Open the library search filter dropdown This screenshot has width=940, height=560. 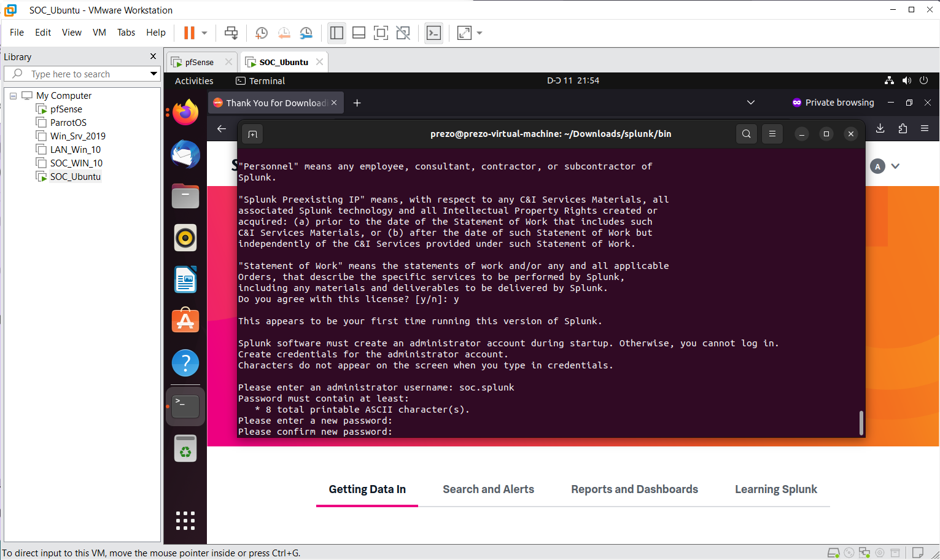click(153, 74)
